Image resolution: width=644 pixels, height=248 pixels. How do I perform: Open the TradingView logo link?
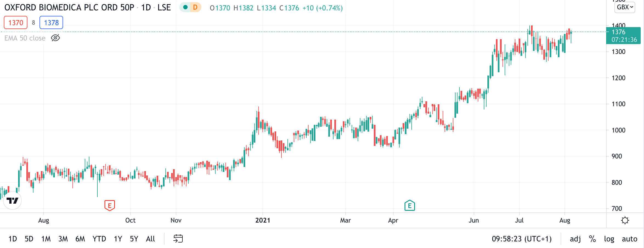pyautogui.click(x=12, y=201)
